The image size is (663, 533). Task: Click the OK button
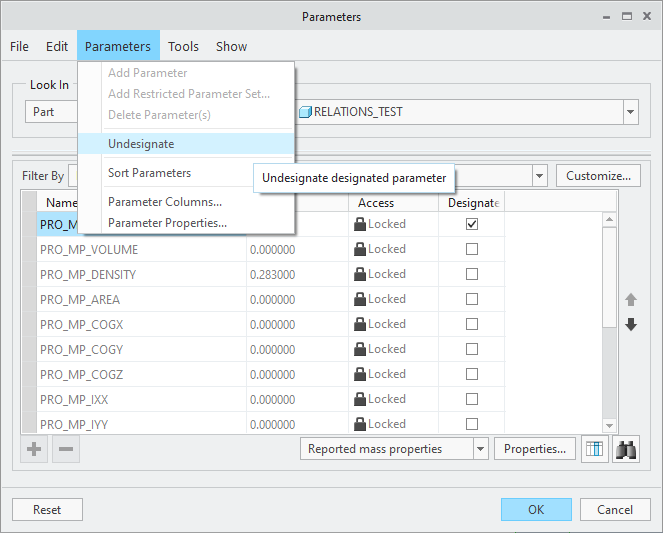(536, 509)
